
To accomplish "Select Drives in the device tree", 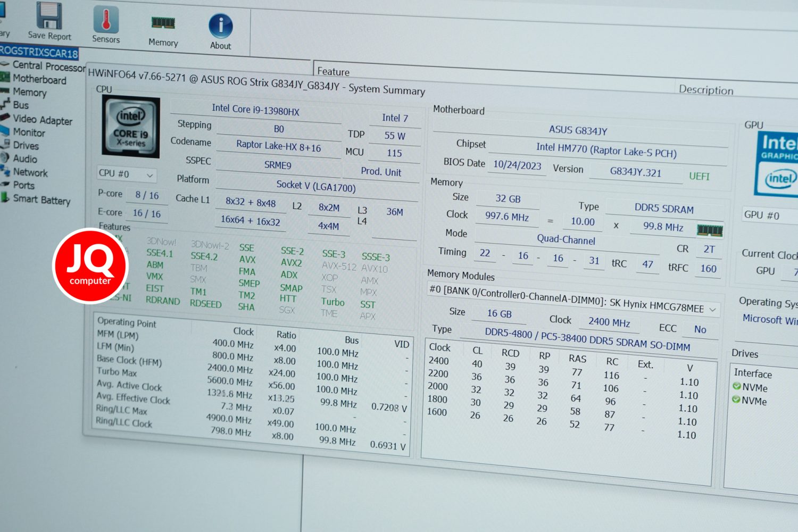I will tap(26, 145).
